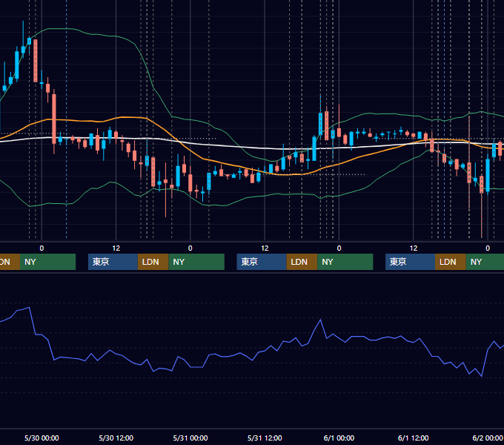
Task: Click the 6/1 00:00 date label
Action: tap(339, 438)
